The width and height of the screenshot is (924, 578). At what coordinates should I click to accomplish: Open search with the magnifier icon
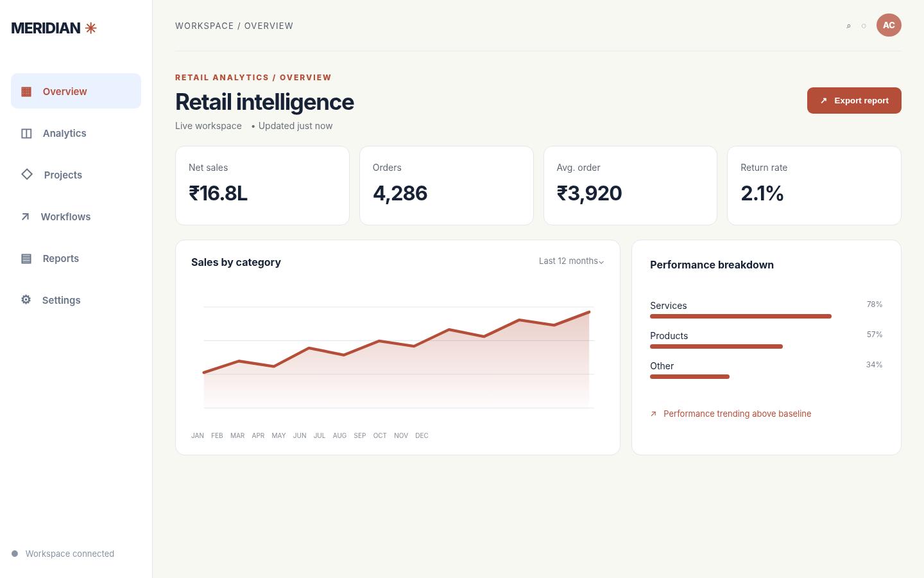point(848,26)
